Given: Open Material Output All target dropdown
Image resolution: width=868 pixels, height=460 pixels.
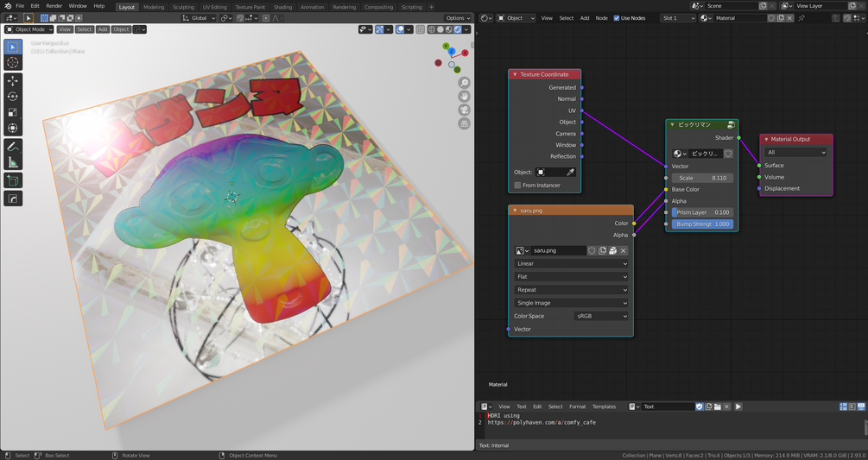Looking at the screenshot, I should click(796, 152).
